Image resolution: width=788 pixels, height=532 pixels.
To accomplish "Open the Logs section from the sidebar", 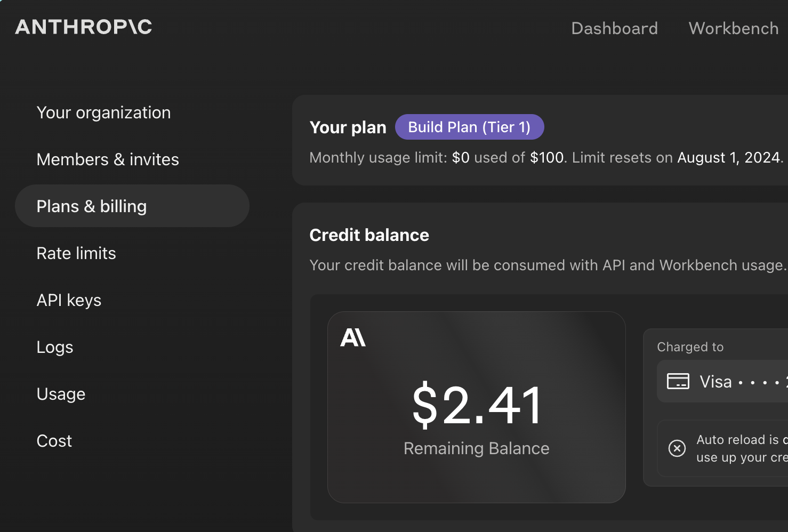I will point(54,346).
